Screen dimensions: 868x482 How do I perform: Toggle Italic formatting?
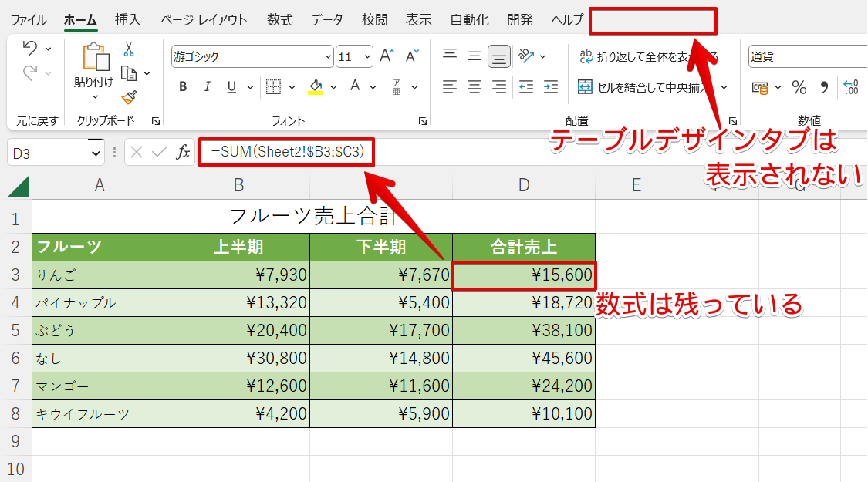[x=207, y=87]
